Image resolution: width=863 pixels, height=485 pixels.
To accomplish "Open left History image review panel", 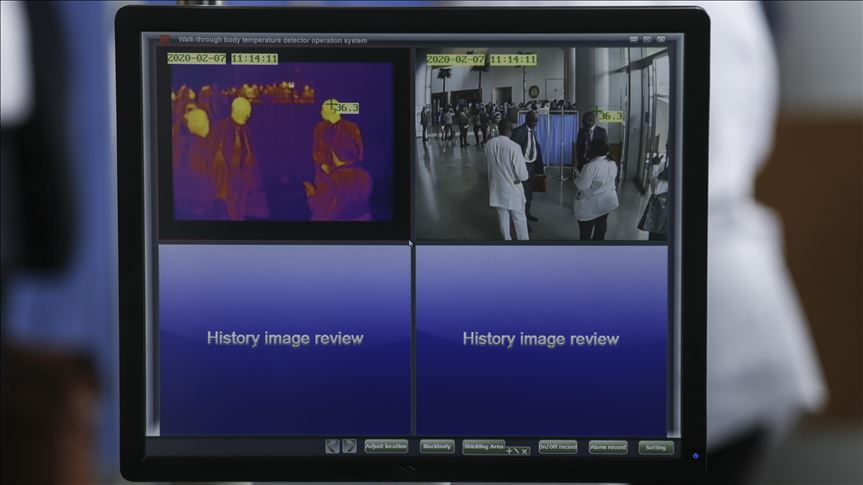I will [x=285, y=339].
